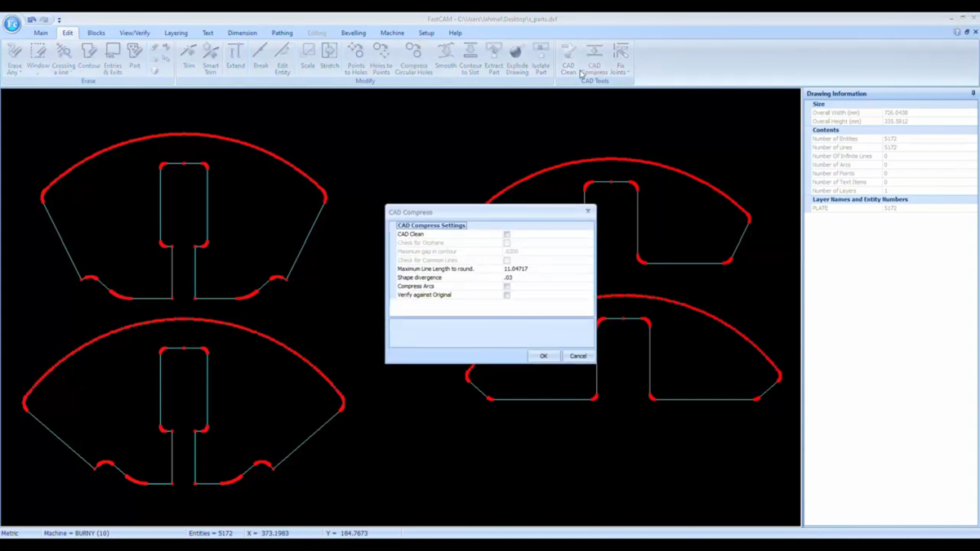The image size is (980, 551).
Task: Switch to the Blocks ribbon tab
Action: click(x=96, y=33)
